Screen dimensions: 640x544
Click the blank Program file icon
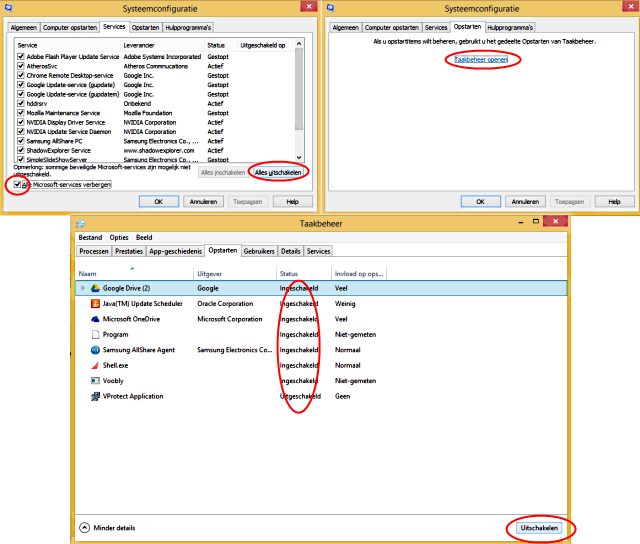click(x=95, y=335)
